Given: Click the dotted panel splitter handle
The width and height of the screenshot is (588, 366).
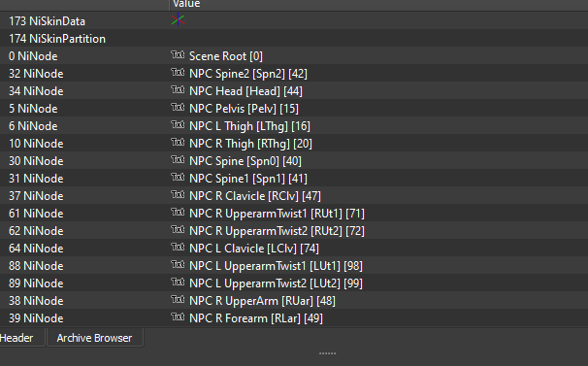Looking at the screenshot, I should (327, 353).
